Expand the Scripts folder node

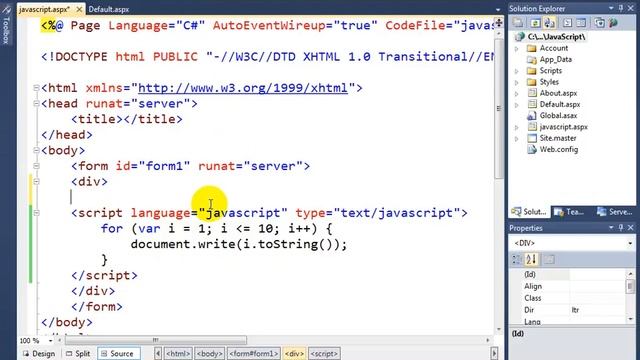click(x=517, y=71)
